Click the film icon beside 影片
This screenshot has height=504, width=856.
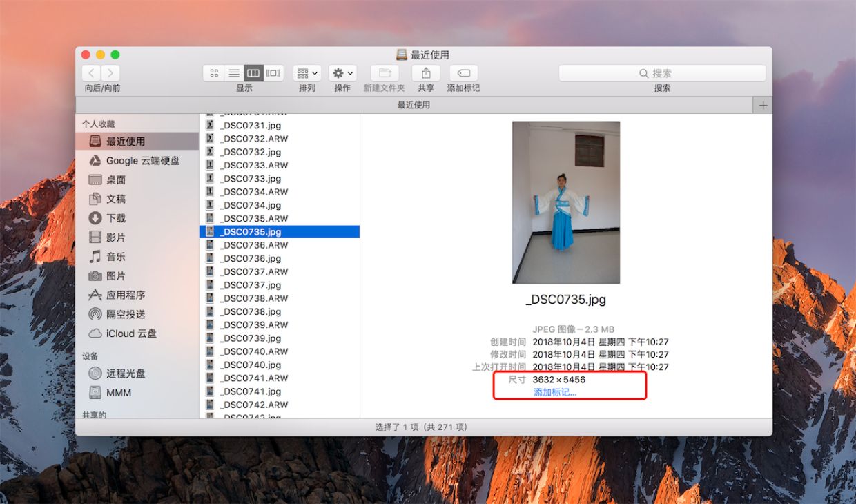95,238
